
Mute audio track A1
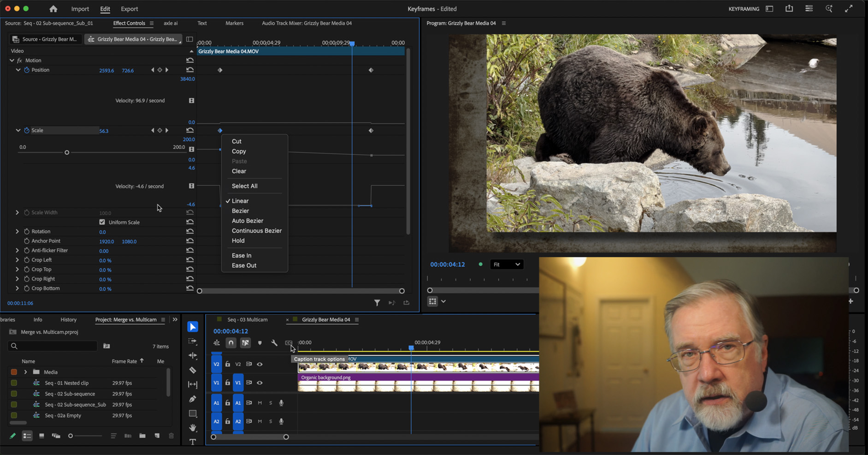[x=260, y=403]
